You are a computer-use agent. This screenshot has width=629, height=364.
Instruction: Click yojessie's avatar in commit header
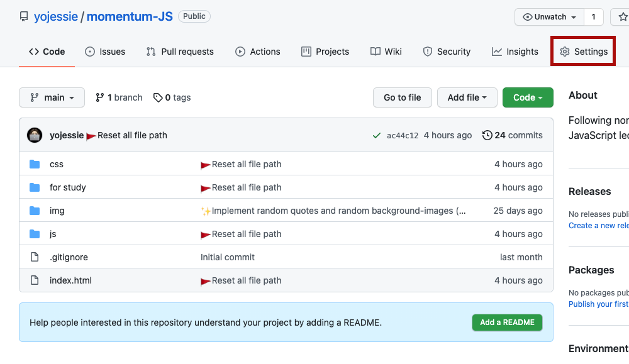pos(35,135)
